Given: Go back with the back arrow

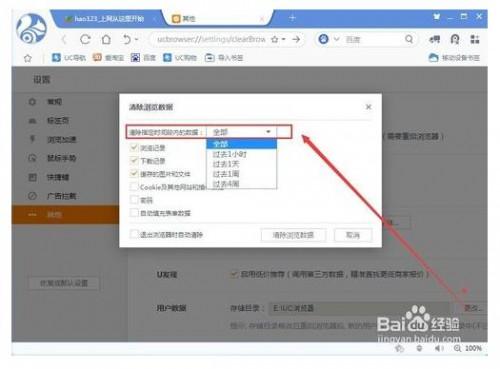Looking at the screenshot, I should [x=64, y=40].
